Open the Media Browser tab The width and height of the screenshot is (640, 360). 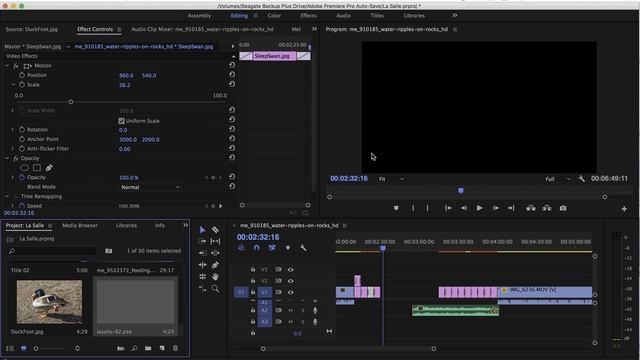80,225
